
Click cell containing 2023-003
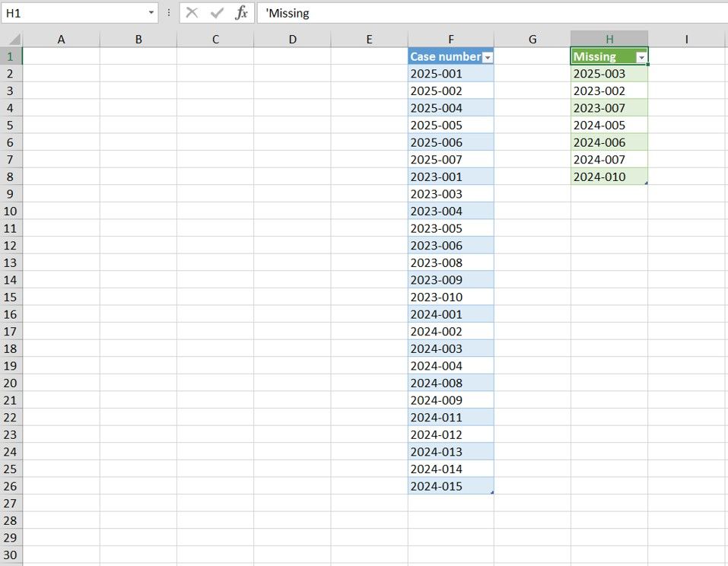(451, 194)
